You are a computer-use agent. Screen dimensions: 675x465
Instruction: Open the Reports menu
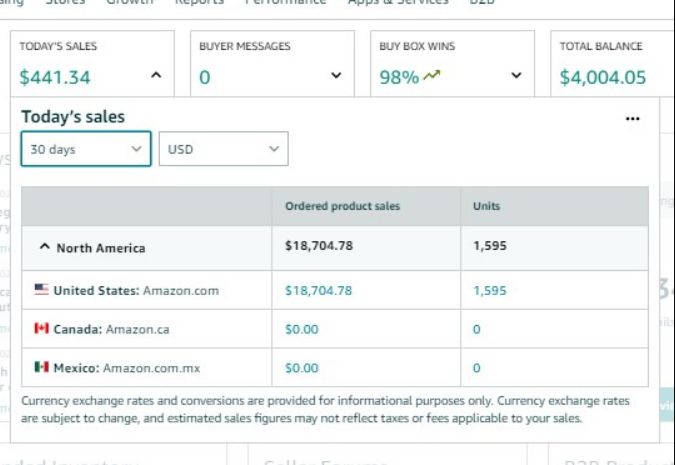(x=199, y=2)
